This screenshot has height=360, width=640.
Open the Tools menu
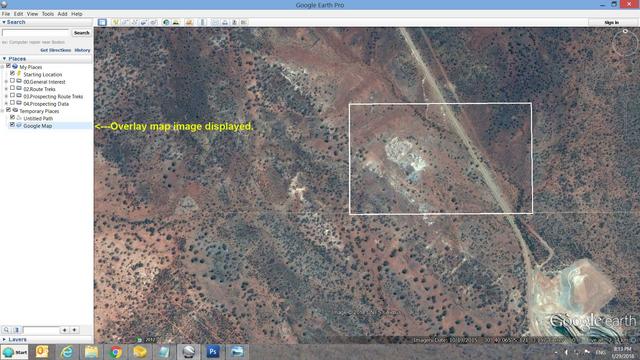click(48, 14)
